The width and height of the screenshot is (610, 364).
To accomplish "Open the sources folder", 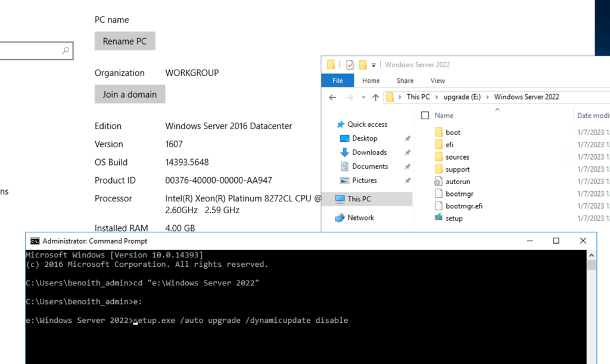I will (x=455, y=157).
